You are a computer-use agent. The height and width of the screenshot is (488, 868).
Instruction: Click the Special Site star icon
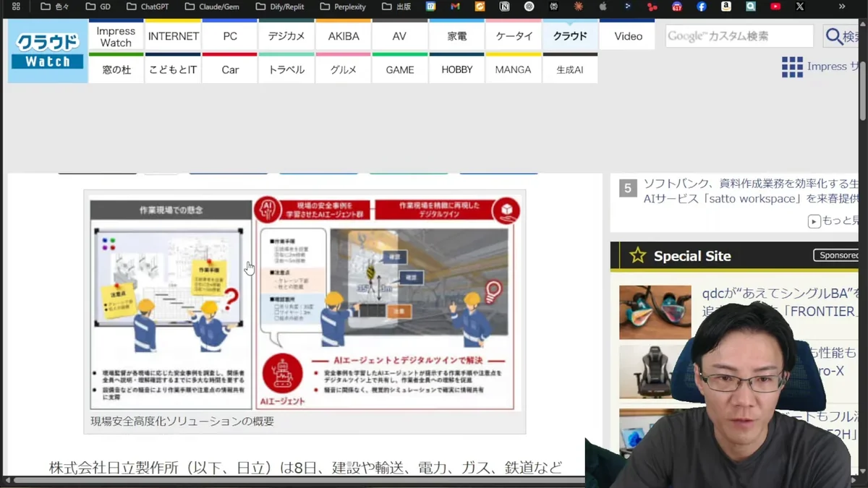coord(637,255)
